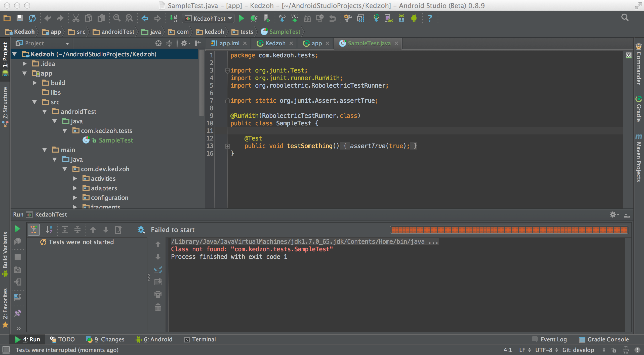
Task: Click the orange failed test progress bar
Action: [509, 230]
